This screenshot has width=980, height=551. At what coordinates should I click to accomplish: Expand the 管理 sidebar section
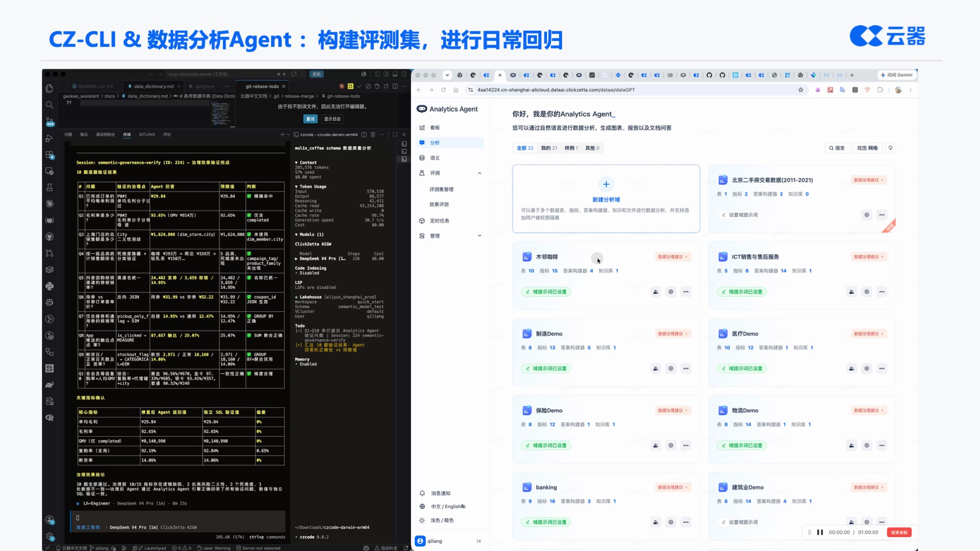pos(479,236)
